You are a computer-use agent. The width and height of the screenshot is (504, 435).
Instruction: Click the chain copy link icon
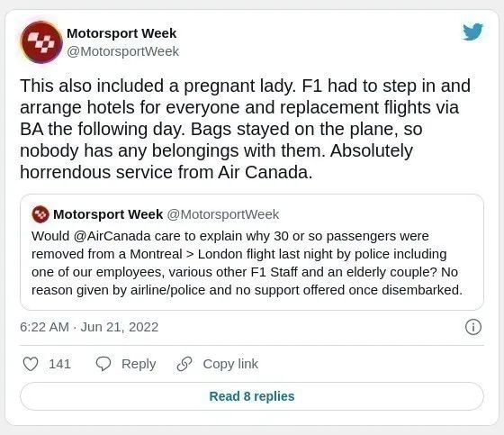click(x=184, y=364)
